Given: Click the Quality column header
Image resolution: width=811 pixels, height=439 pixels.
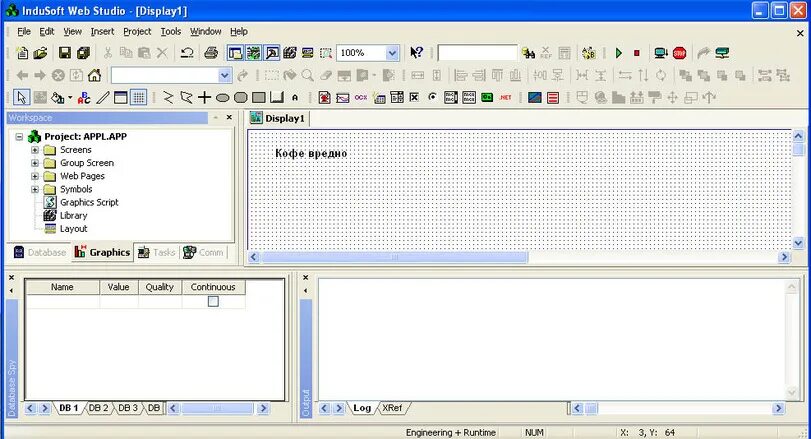Looking at the screenshot, I should point(160,287).
